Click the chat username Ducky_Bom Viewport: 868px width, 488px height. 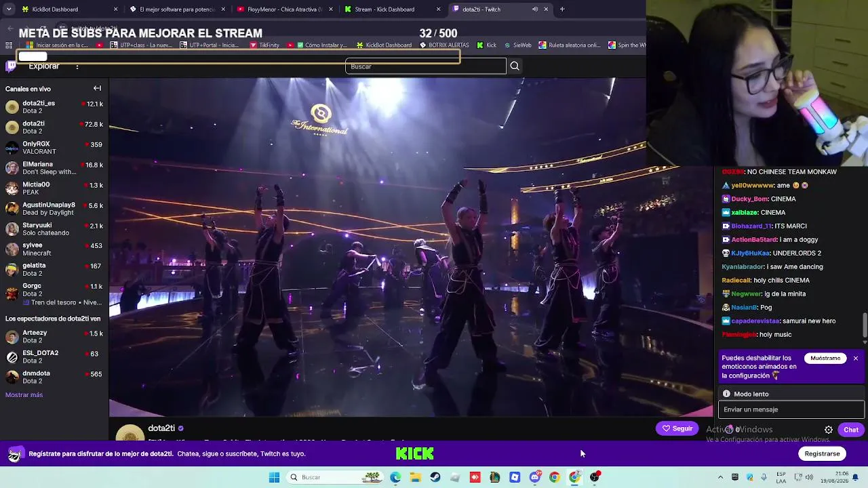coord(749,199)
